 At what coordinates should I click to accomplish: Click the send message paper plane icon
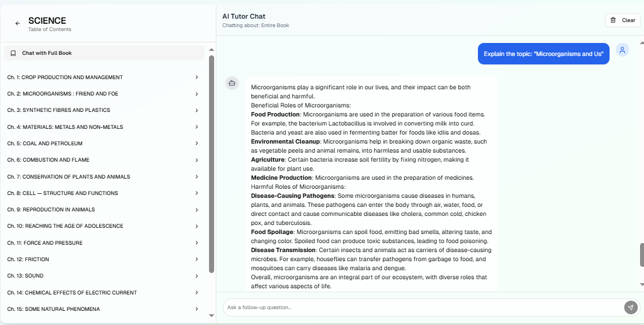pyautogui.click(x=630, y=307)
